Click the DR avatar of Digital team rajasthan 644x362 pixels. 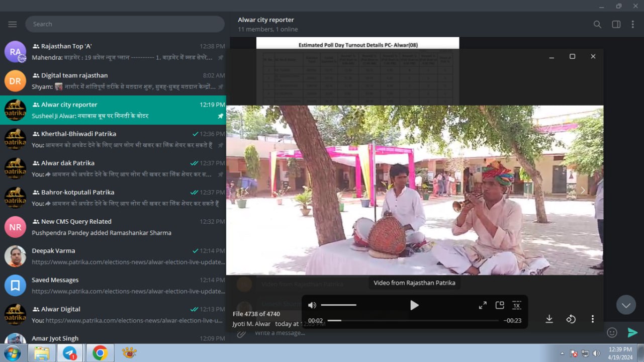click(x=15, y=81)
